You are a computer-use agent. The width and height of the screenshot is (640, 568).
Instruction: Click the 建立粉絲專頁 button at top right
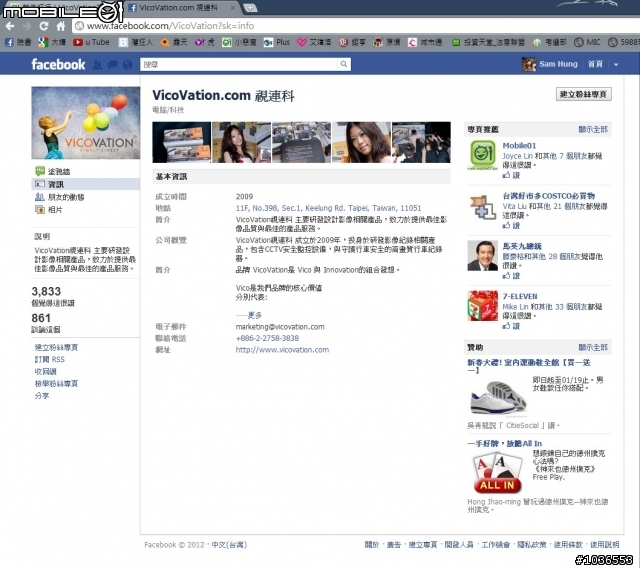(x=584, y=94)
